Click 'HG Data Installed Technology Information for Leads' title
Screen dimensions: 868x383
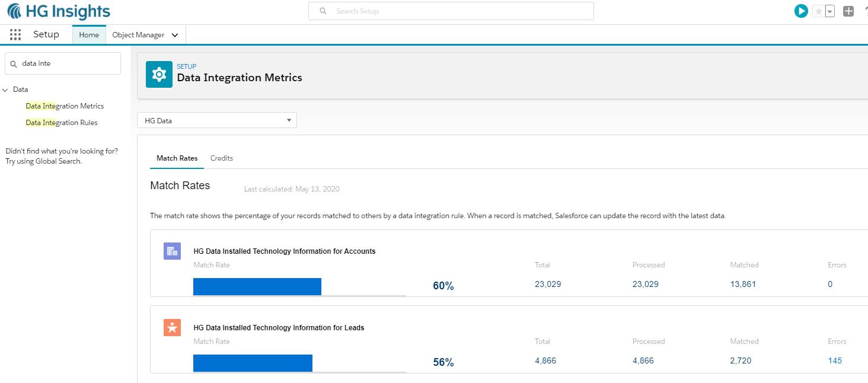pyautogui.click(x=279, y=328)
